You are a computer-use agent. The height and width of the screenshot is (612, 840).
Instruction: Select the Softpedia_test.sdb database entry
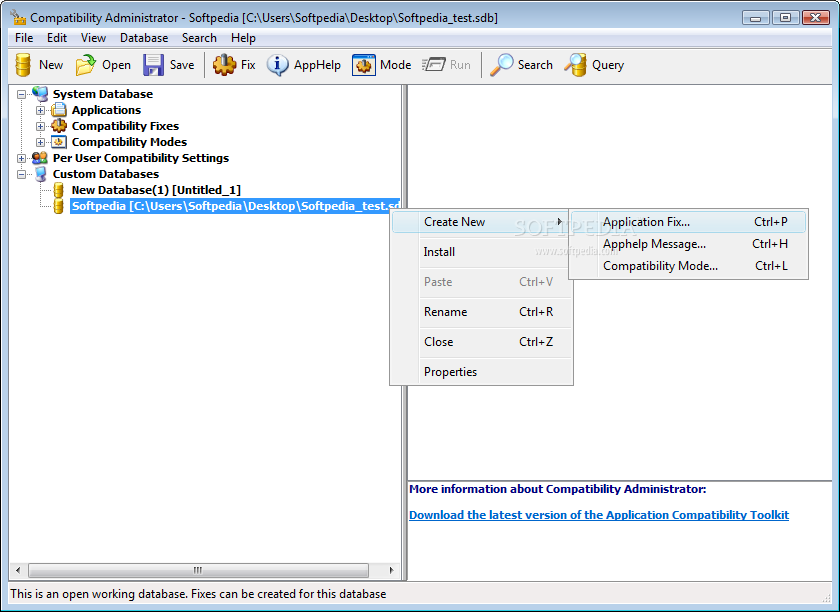[x=235, y=206]
